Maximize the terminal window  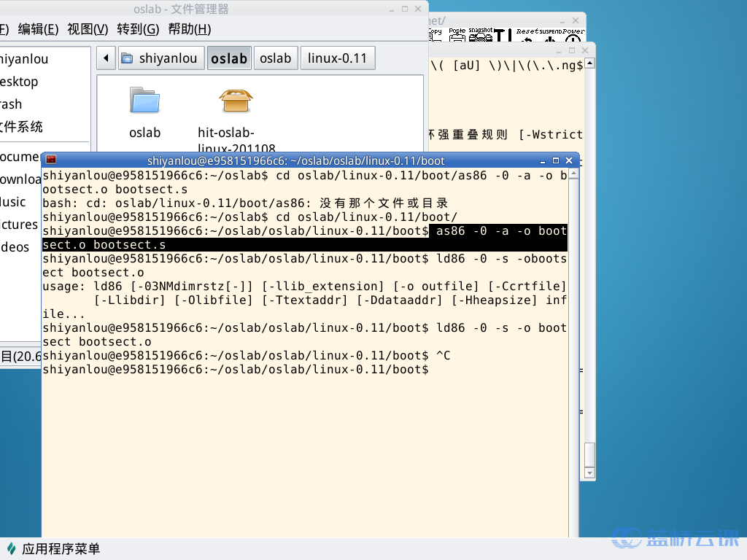pos(556,160)
